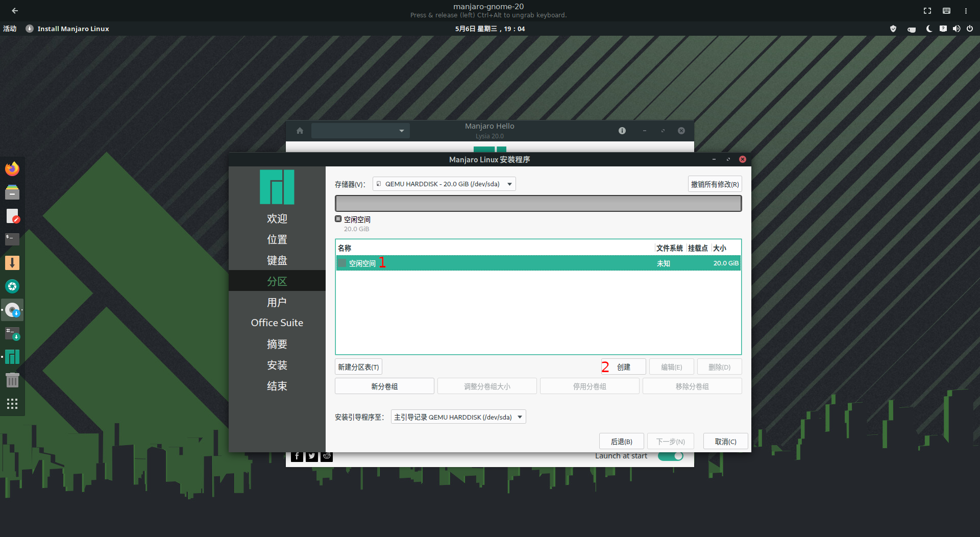
Task: Sort by the 文件系统 column header
Action: pos(670,248)
